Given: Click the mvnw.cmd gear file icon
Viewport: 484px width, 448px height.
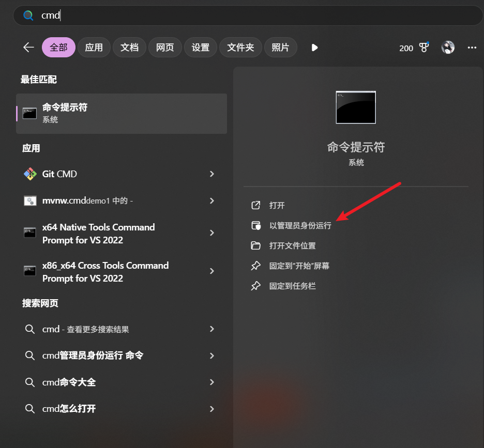Looking at the screenshot, I should pyautogui.click(x=30, y=201).
